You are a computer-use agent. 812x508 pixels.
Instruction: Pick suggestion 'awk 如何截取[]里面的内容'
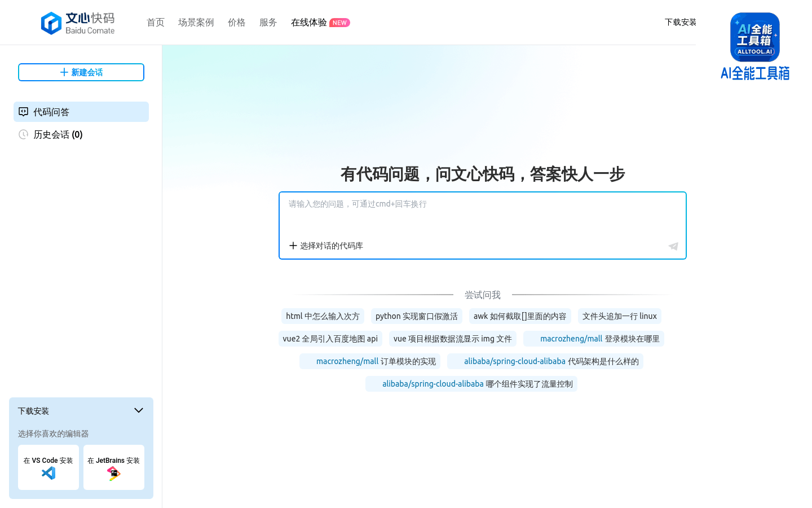[x=520, y=316]
